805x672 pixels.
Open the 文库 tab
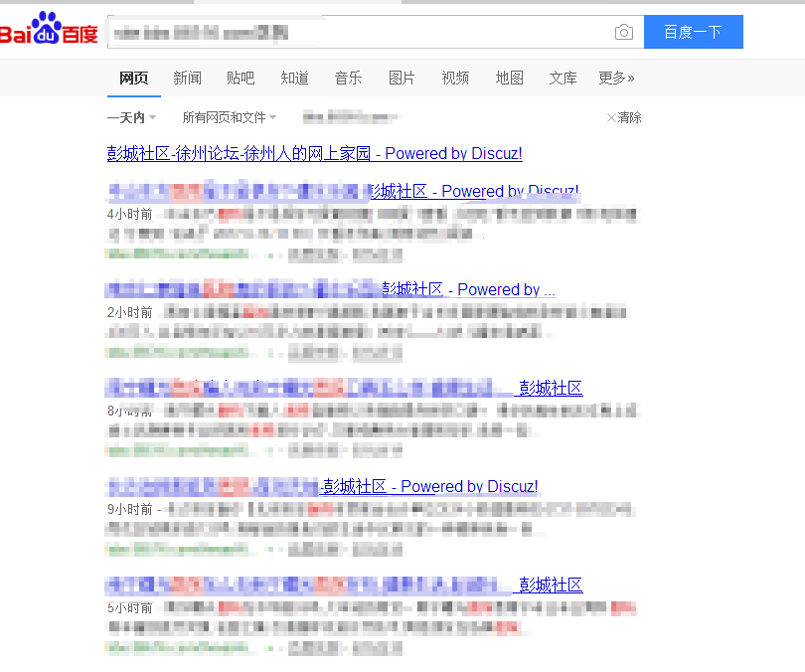(563, 78)
